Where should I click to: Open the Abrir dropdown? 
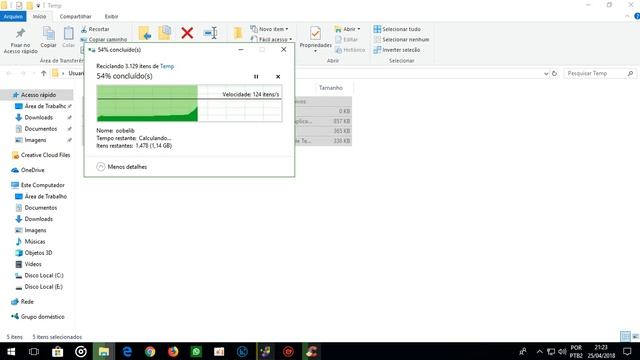(347, 29)
